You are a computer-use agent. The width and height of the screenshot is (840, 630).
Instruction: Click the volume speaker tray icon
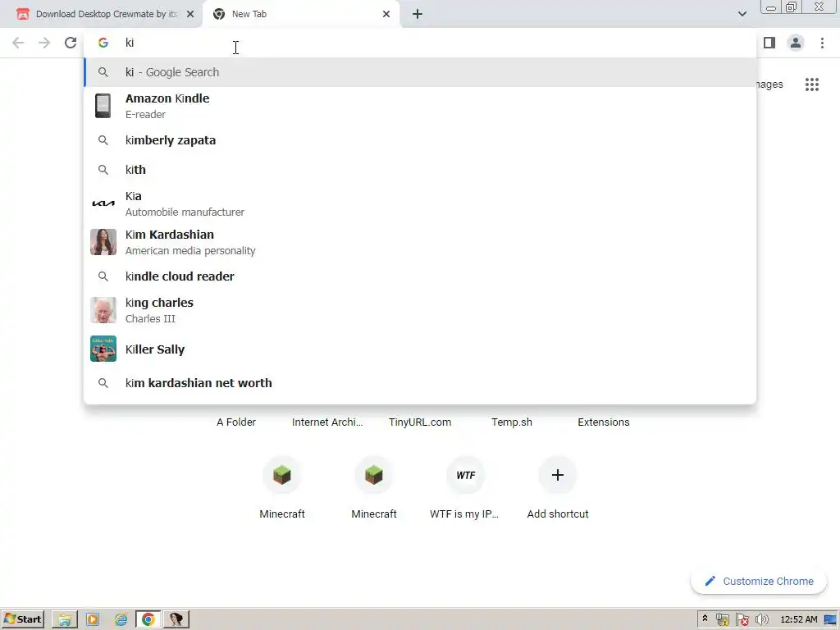click(761, 620)
